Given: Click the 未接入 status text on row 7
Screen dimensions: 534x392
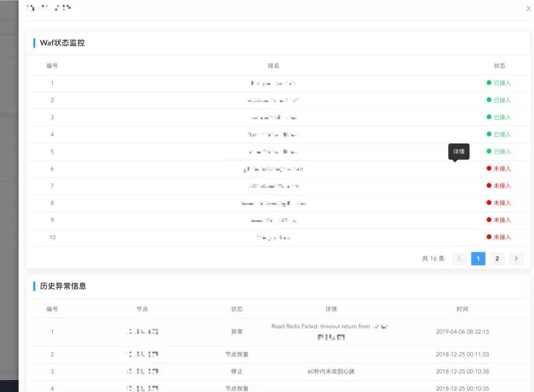Looking at the screenshot, I should click(501, 185).
